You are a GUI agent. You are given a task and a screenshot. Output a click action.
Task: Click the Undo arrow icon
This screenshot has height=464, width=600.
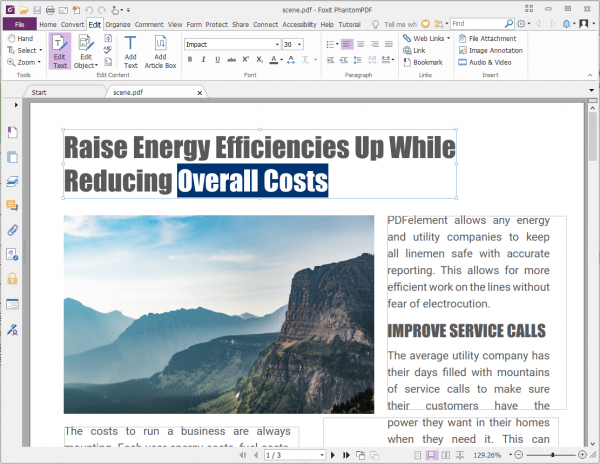click(x=89, y=10)
